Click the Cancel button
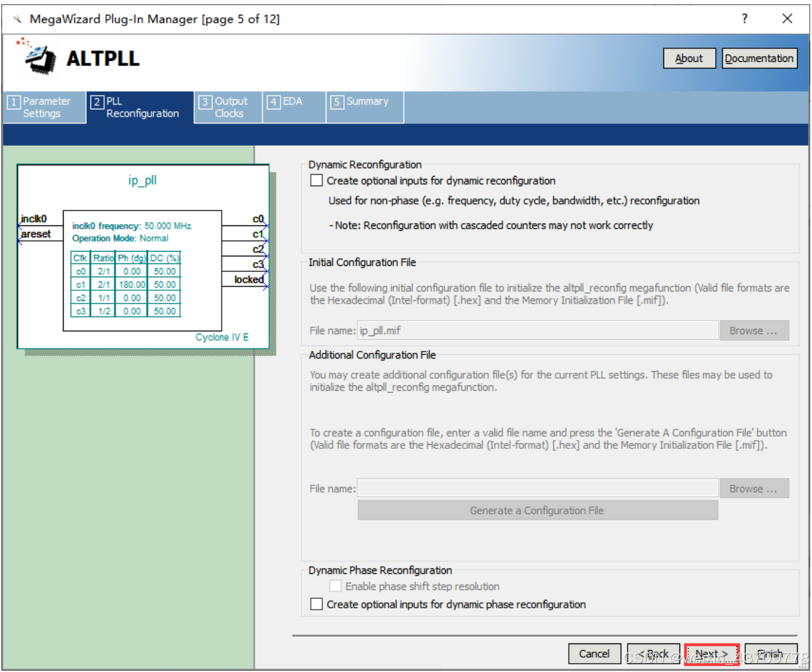Viewport: 812px width, 672px height. (x=594, y=654)
